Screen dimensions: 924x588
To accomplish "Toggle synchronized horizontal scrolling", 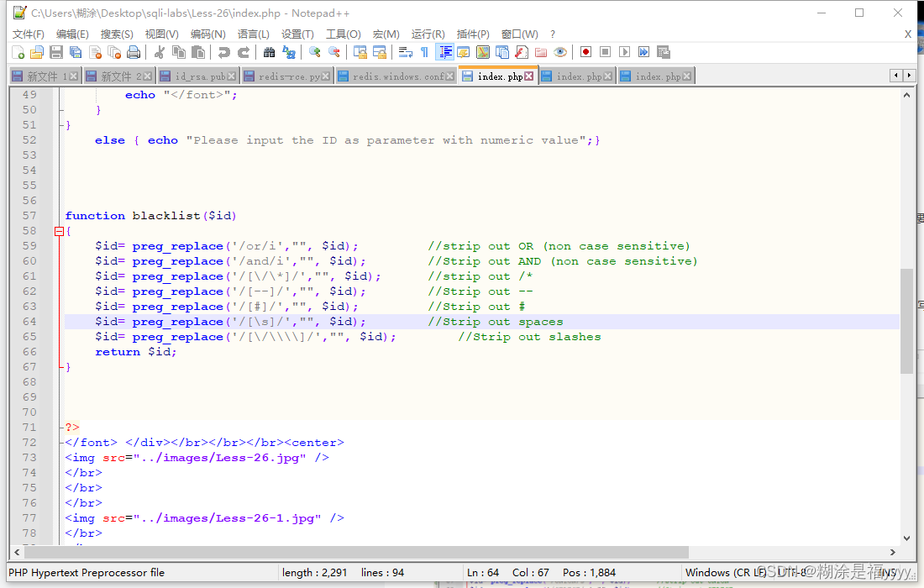I will pos(380,52).
